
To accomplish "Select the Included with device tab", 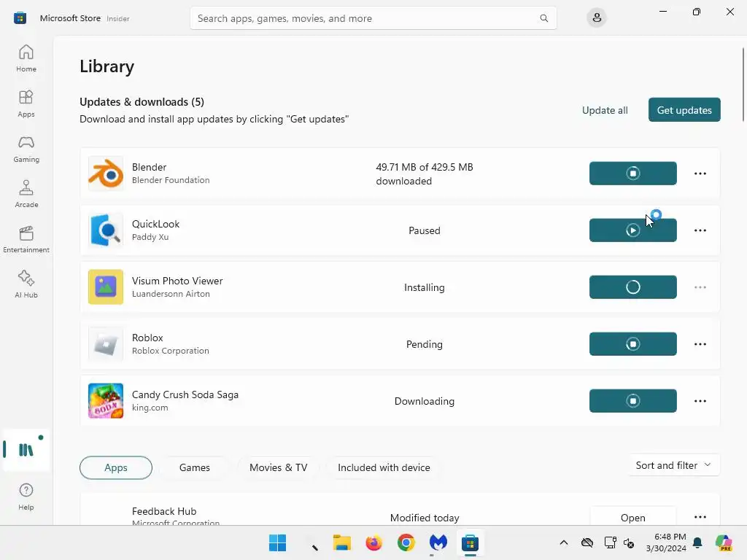I will [x=384, y=467].
